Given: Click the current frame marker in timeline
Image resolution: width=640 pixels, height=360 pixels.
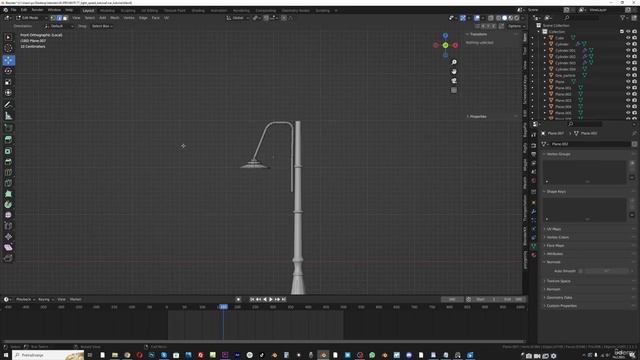Looking at the screenshot, I should [x=223, y=307].
